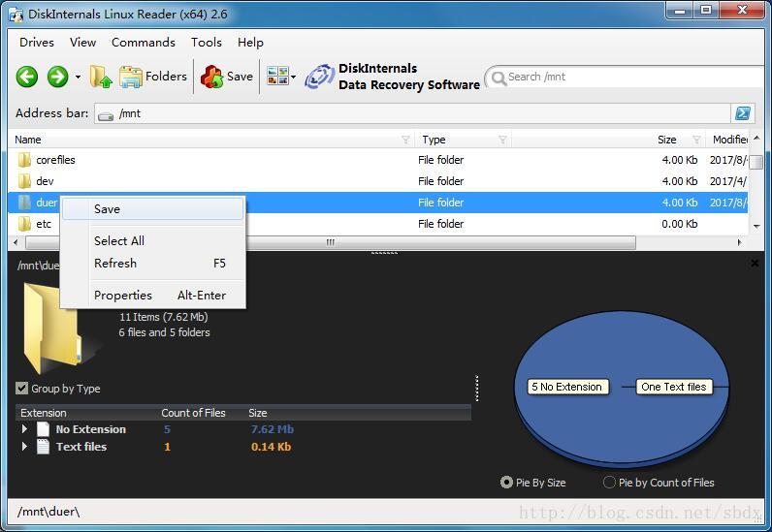772x532 pixels.
Task: Click the corefiles folder name
Action: 55,160
